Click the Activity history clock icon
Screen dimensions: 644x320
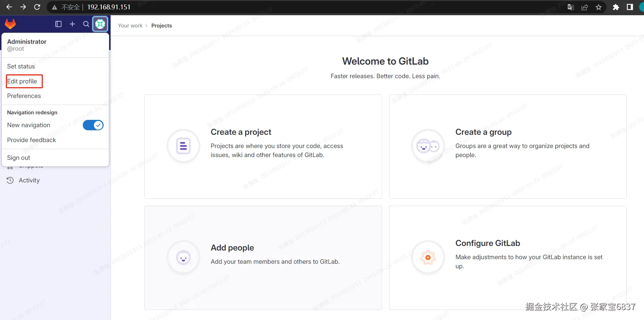click(10, 180)
